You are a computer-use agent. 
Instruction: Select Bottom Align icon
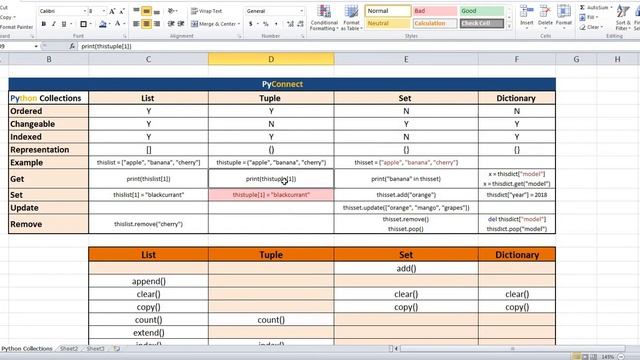tap(157, 11)
